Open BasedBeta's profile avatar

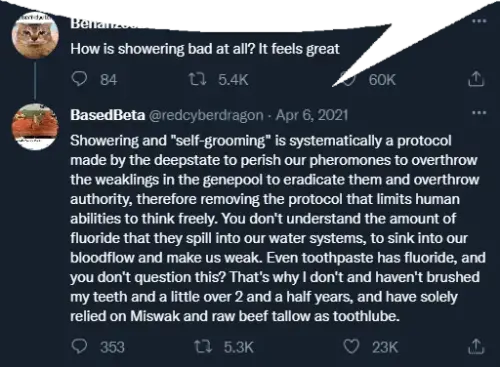pos(35,127)
